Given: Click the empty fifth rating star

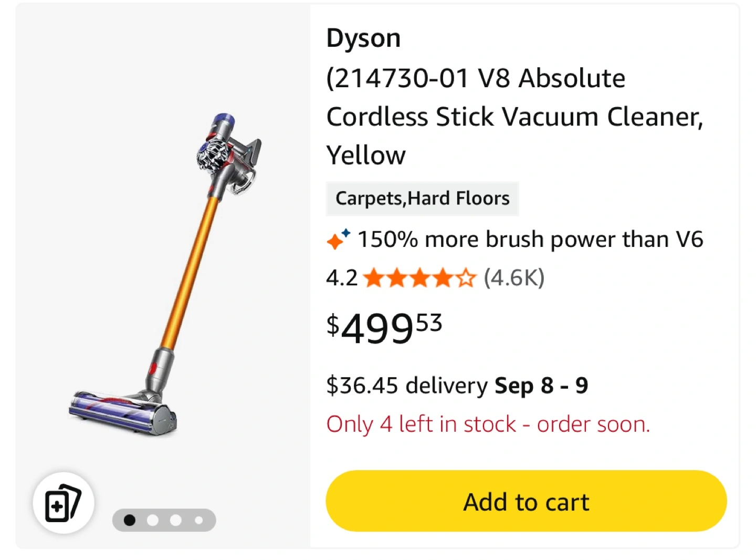Looking at the screenshot, I should coord(466,278).
